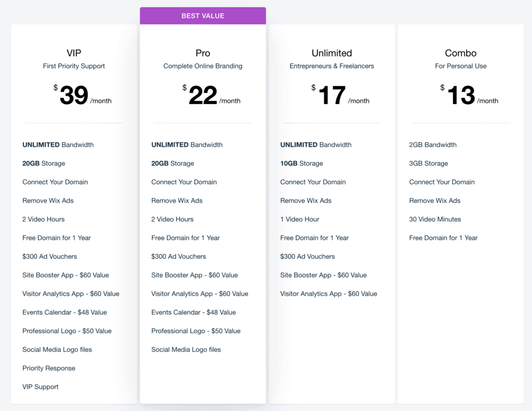Click the $13 per month price
The height and width of the screenshot is (411, 532).
pyautogui.click(x=469, y=95)
